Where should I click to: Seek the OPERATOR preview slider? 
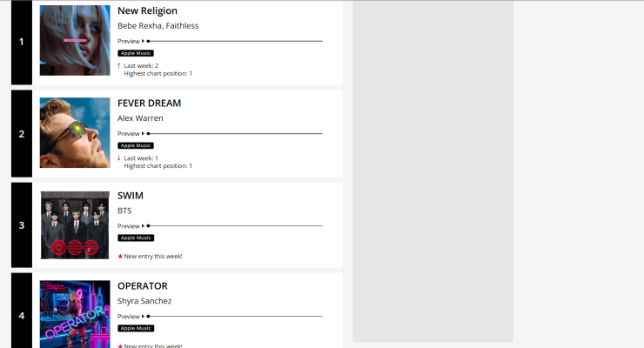pos(235,316)
